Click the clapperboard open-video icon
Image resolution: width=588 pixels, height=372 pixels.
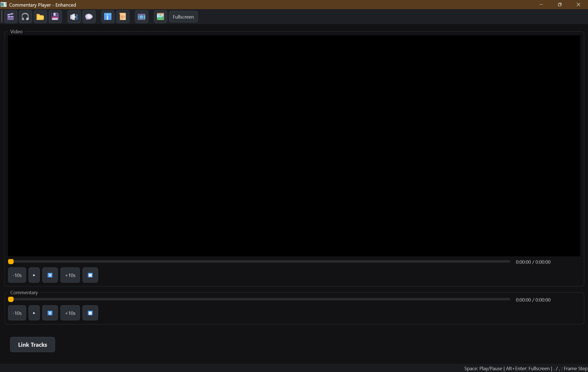pyautogui.click(x=11, y=17)
